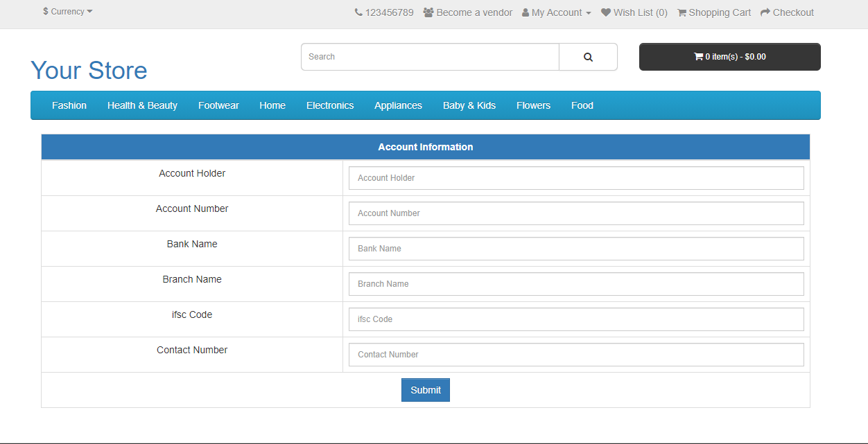This screenshot has width=868, height=444.
Task: Open the dark cart total dropdown showing $0.00
Action: click(729, 57)
